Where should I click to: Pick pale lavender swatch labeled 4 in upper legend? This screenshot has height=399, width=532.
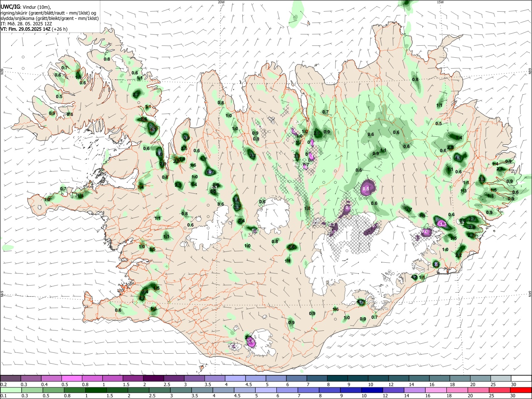click(x=235, y=378)
